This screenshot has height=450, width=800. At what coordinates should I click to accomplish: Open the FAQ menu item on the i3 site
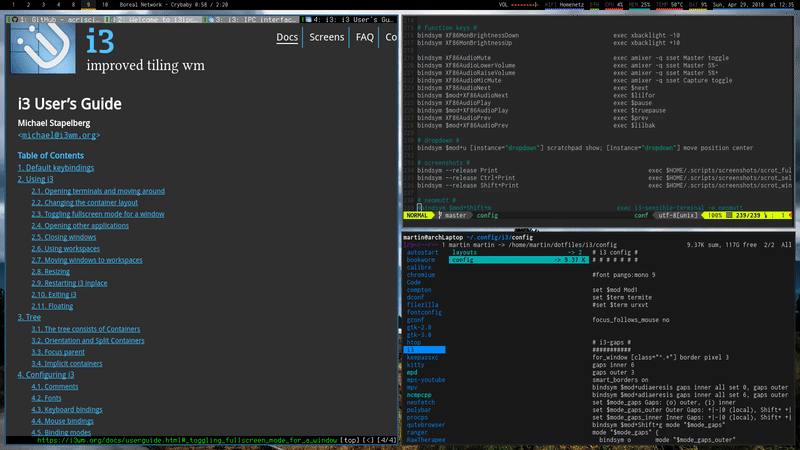(364, 37)
